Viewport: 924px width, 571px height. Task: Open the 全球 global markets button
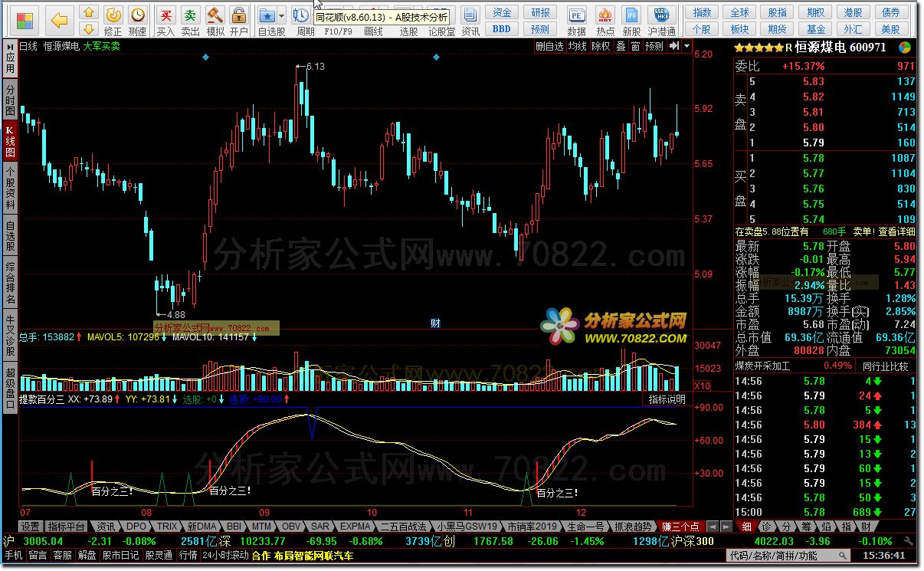[739, 12]
